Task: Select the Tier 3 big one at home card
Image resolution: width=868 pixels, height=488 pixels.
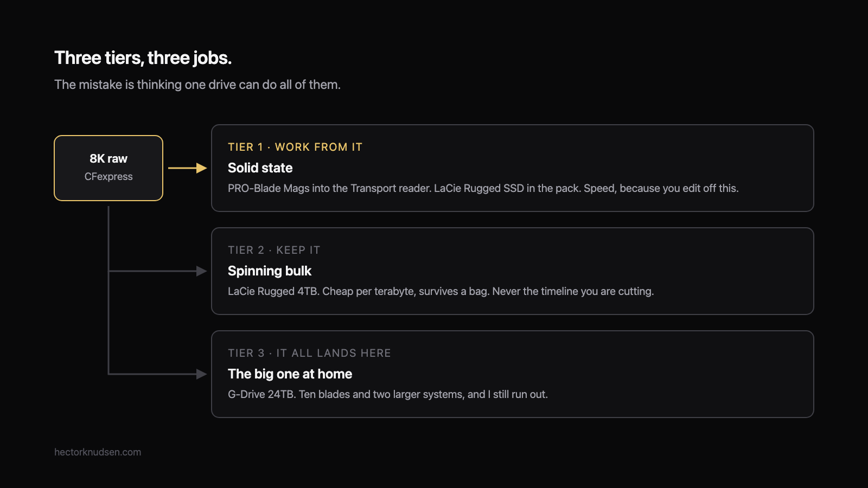Action: click(513, 374)
